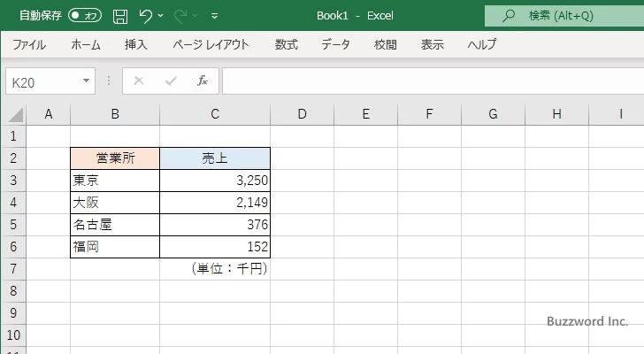This screenshot has height=354, width=644.
Task: Select row 3 header
Action: [13, 181]
